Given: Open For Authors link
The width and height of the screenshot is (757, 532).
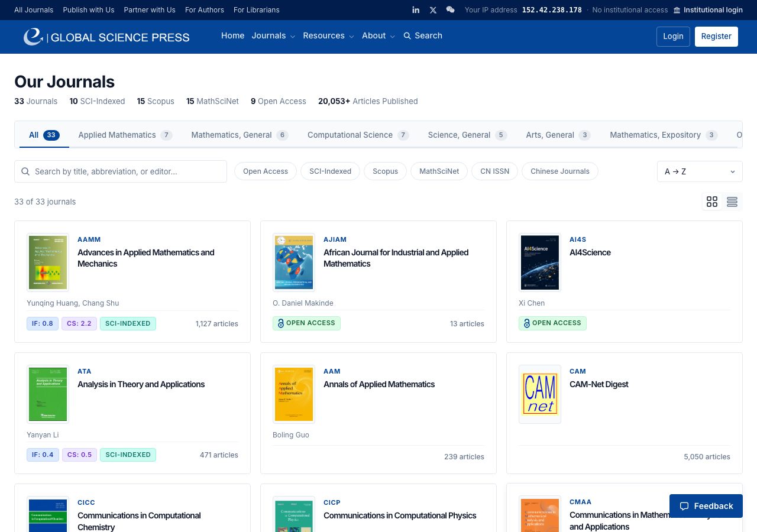Looking at the screenshot, I should [x=205, y=10].
